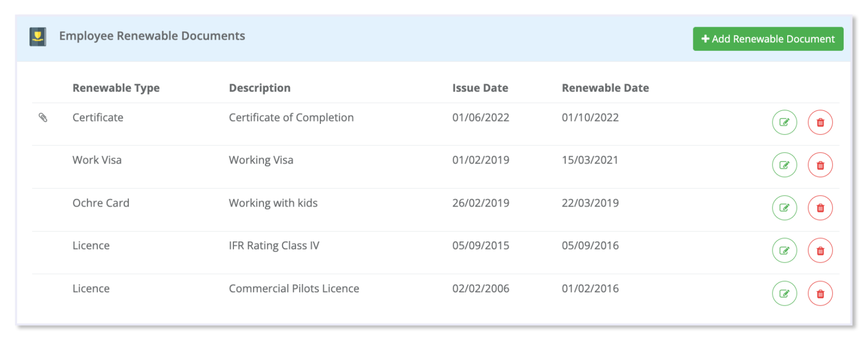Click the Issue Date column header

(x=480, y=88)
